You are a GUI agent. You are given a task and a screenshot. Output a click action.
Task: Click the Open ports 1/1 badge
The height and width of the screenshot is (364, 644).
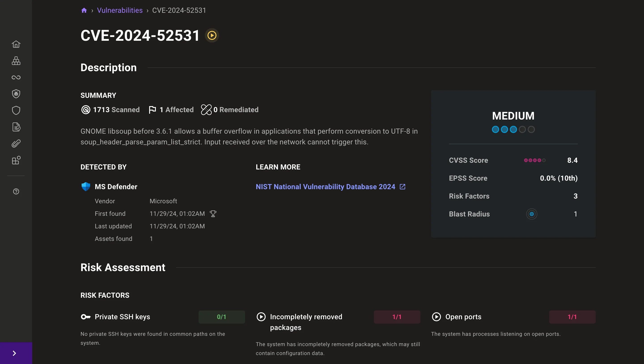click(x=572, y=317)
